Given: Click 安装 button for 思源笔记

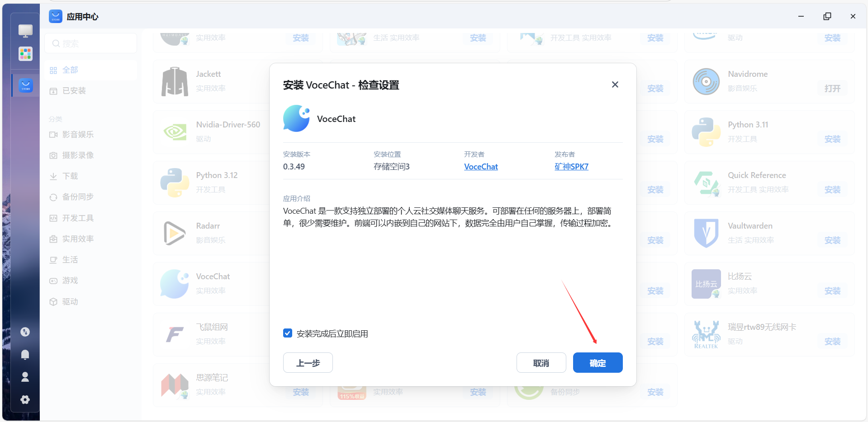Looking at the screenshot, I should click(x=301, y=392).
